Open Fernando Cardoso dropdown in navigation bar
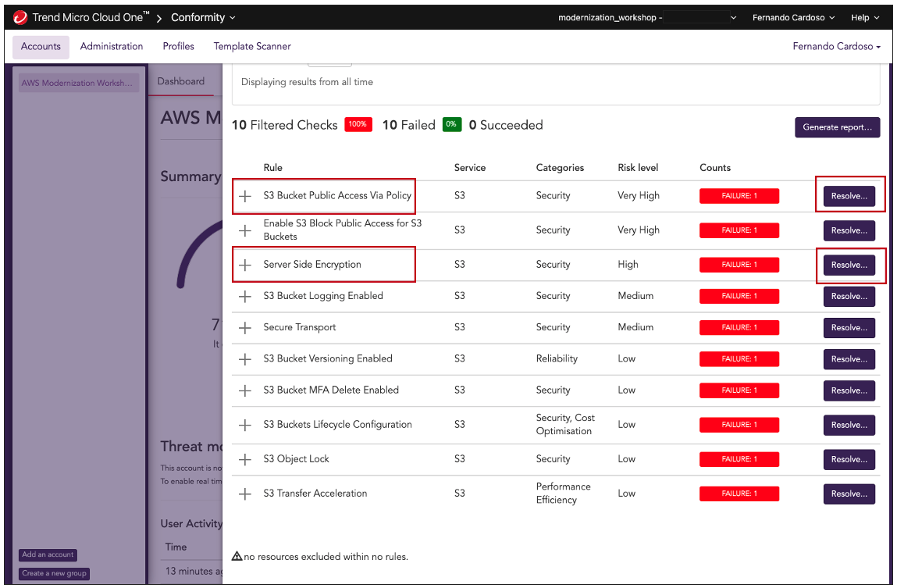 (836, 46)
